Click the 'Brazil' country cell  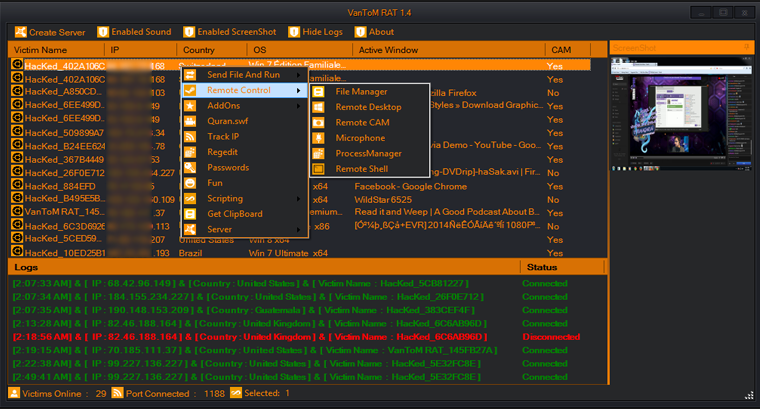pyautogui.click(x=190, y=253)
